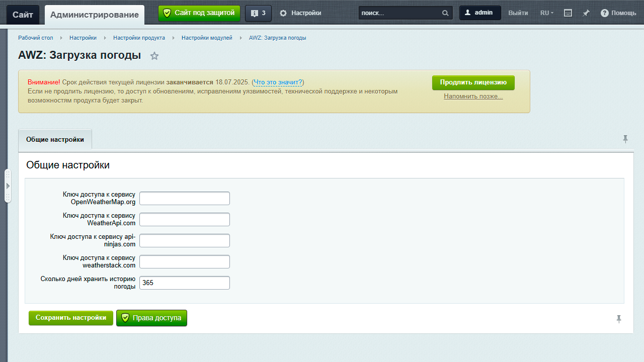Screen dimensions: 644x362
Task: Open the Права доступа settings
Action: [151, 318]
